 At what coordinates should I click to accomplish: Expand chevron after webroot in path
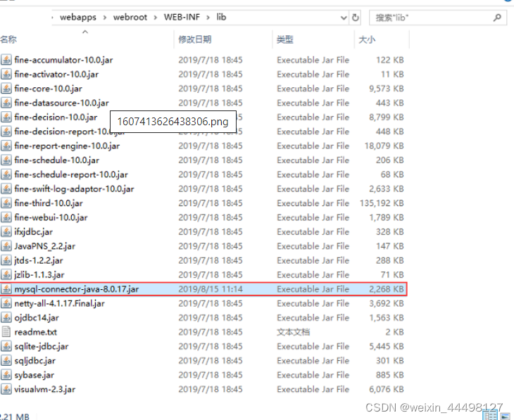156,18
